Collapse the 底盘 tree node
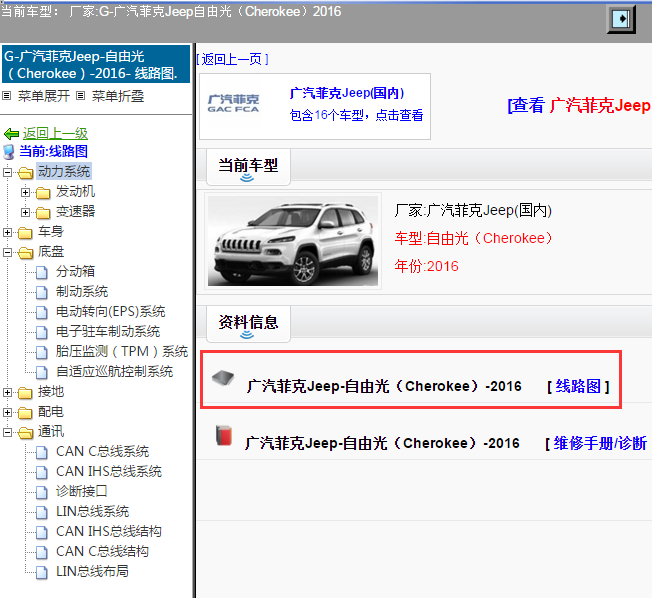 7,252
